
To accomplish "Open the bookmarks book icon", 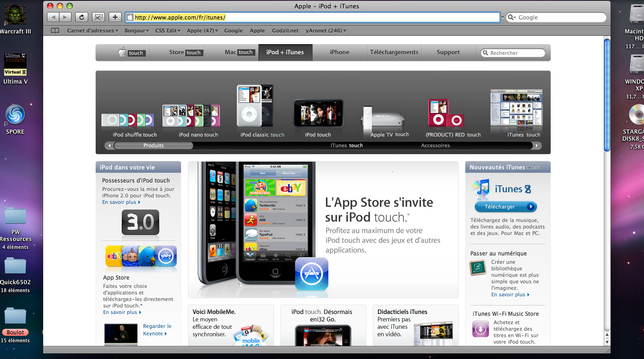I will coord(55,31).
